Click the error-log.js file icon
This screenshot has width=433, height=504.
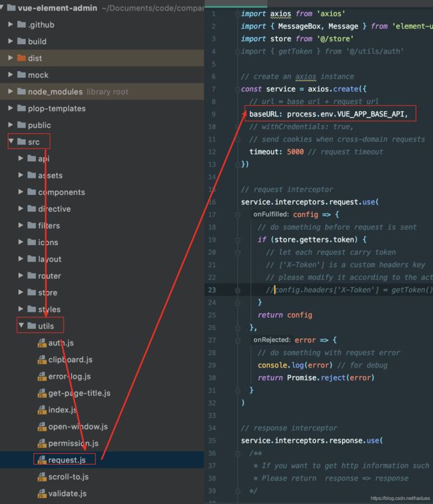[x=42, y=376]
